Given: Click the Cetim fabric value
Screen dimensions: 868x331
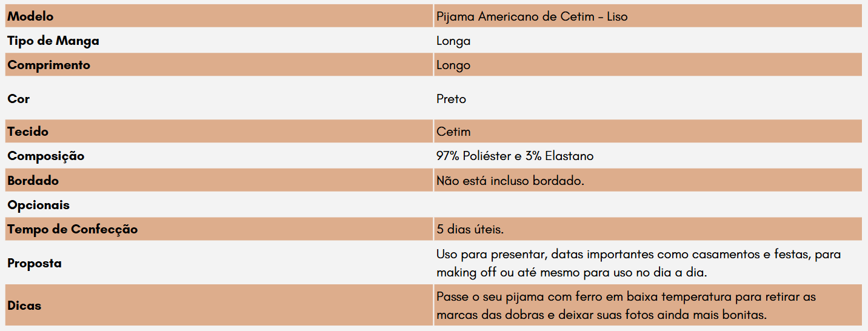Looking at the screenshot, I should click(x=453, y=132).
